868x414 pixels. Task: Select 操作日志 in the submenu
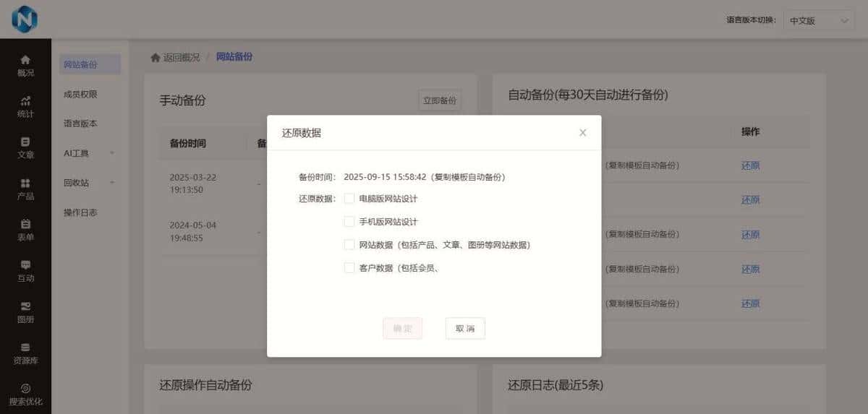tap(80, 212)
